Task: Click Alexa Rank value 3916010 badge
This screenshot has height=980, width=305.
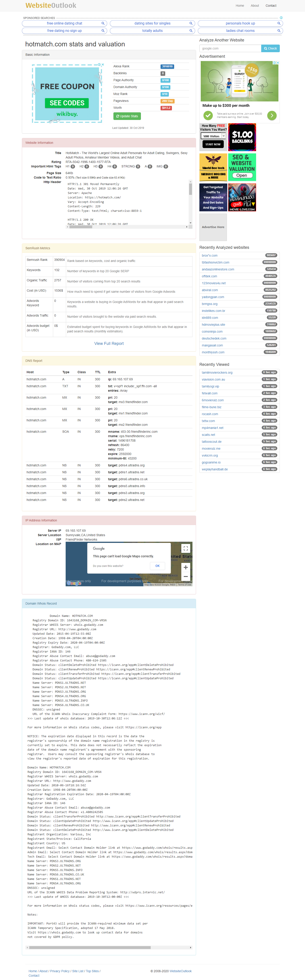Action: (167, 67)
